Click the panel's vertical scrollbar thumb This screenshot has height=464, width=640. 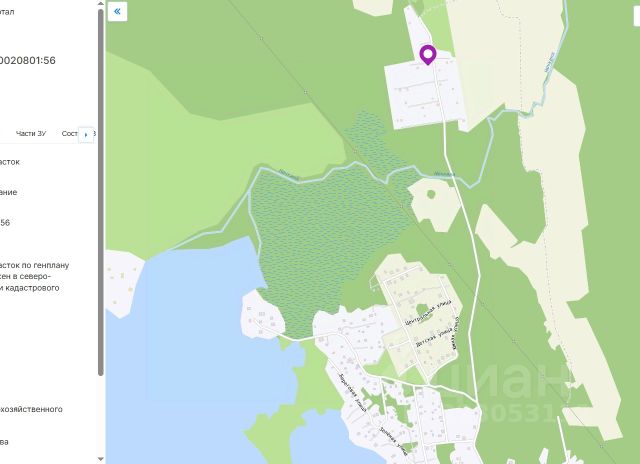coord(100,192)
